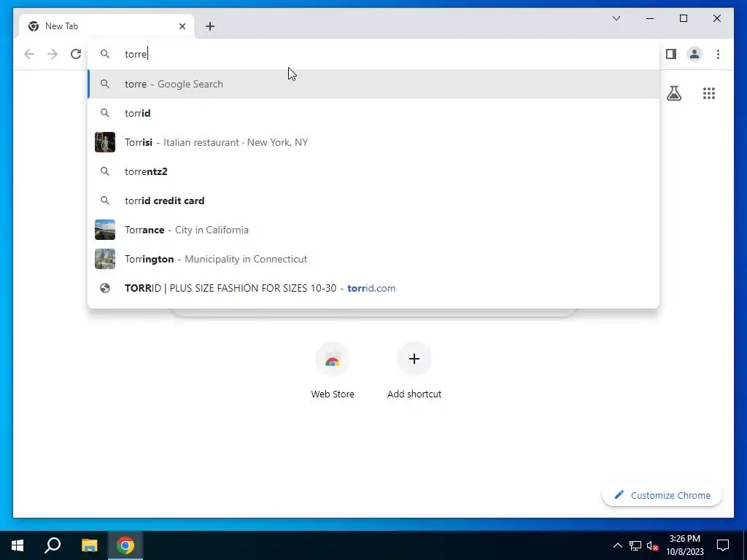Open File Explorer from the taskbar
Screen dimensions: 747x560
(89, 545)
